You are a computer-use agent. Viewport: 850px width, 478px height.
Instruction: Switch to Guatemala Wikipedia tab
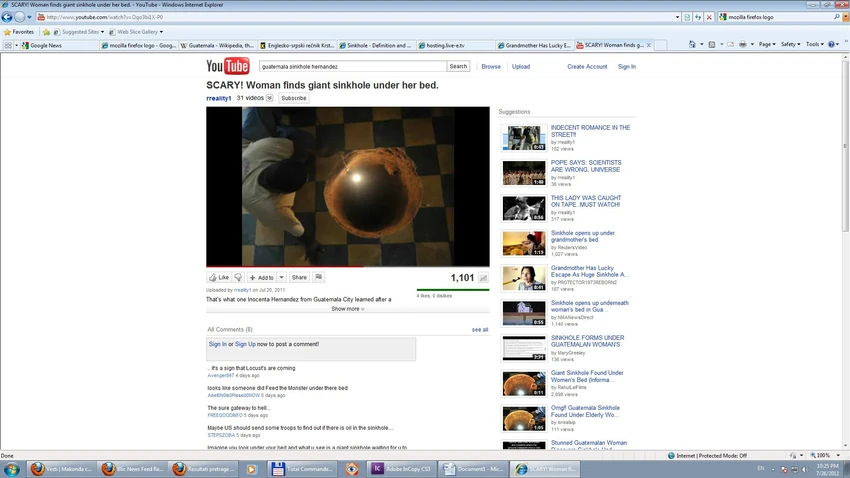[x=217, y=46]
